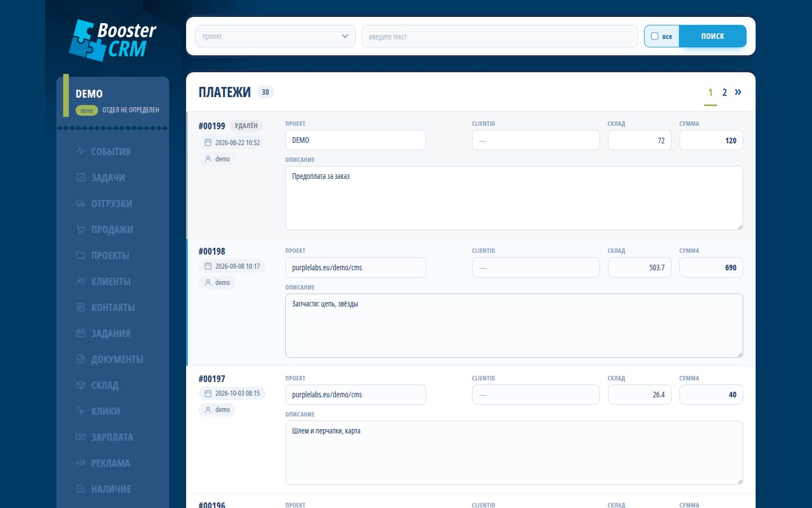The image size is (812, 508).
Task: Go to the next page with » arrow
Action: (738, 92)
